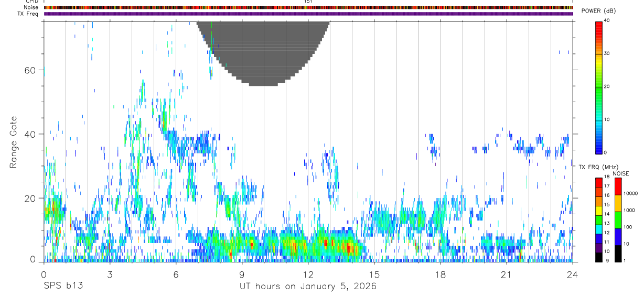644x297 pixels.
Task: Click the 'TX Freq' row label at top left
Action: (29, 14)
